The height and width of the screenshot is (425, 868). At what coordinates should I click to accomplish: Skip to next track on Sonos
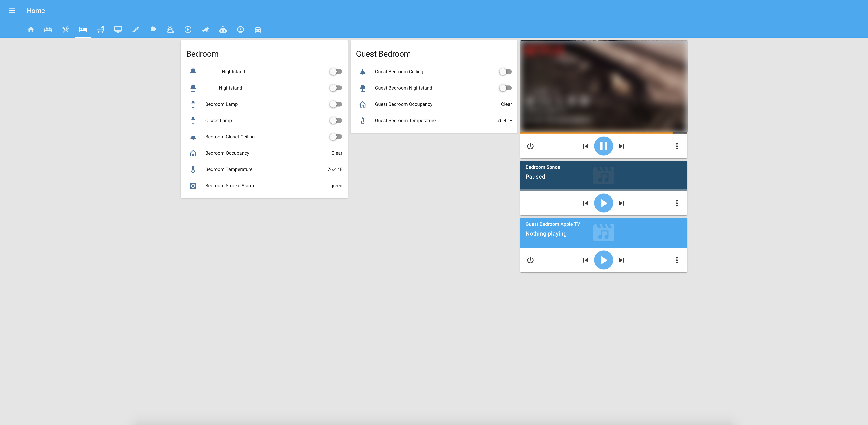pyautogui.click(x=621, y=203)
